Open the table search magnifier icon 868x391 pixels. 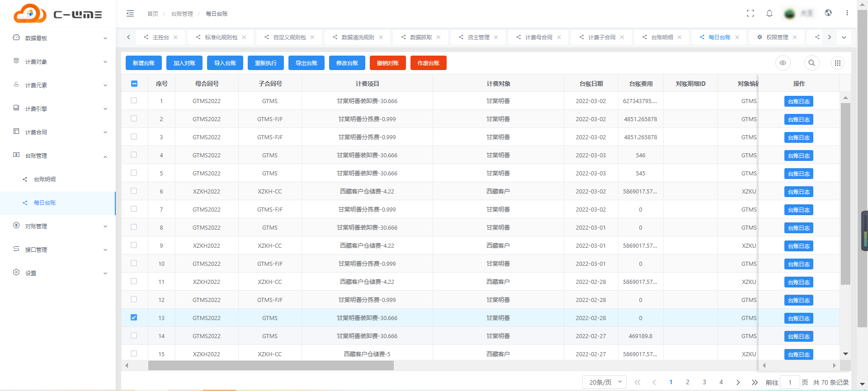point(812,63)
